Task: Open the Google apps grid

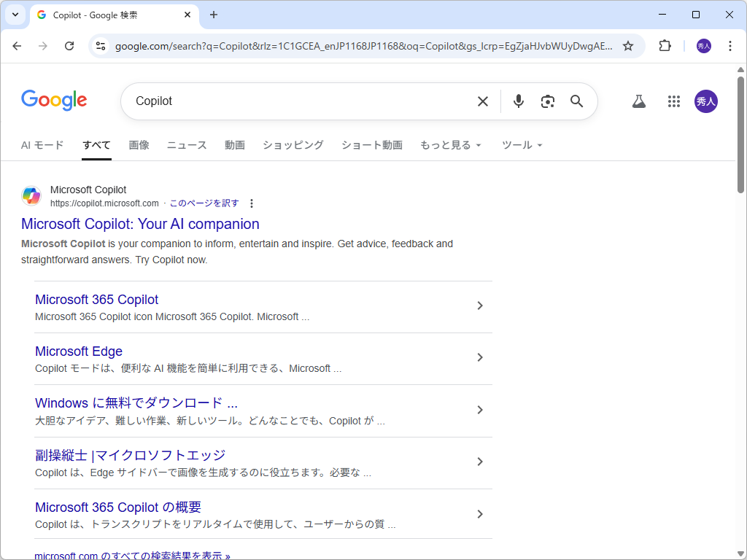Action: [x=673, y=101]
